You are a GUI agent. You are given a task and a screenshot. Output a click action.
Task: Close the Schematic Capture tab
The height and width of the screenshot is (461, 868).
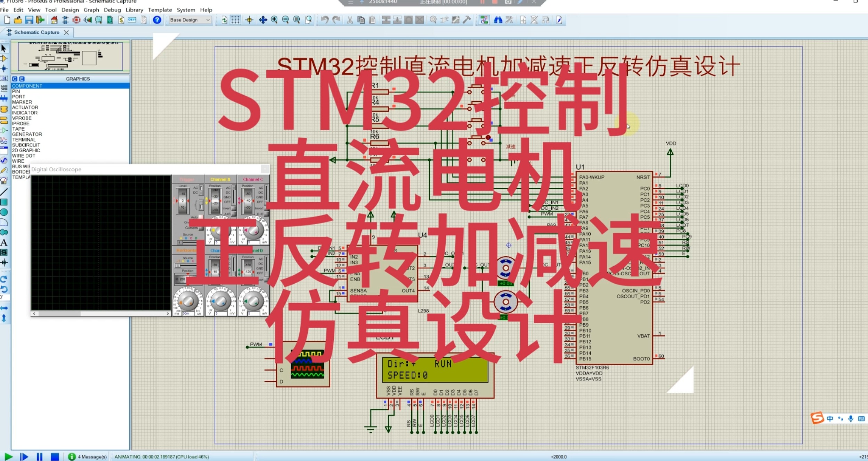click(66, 32)
